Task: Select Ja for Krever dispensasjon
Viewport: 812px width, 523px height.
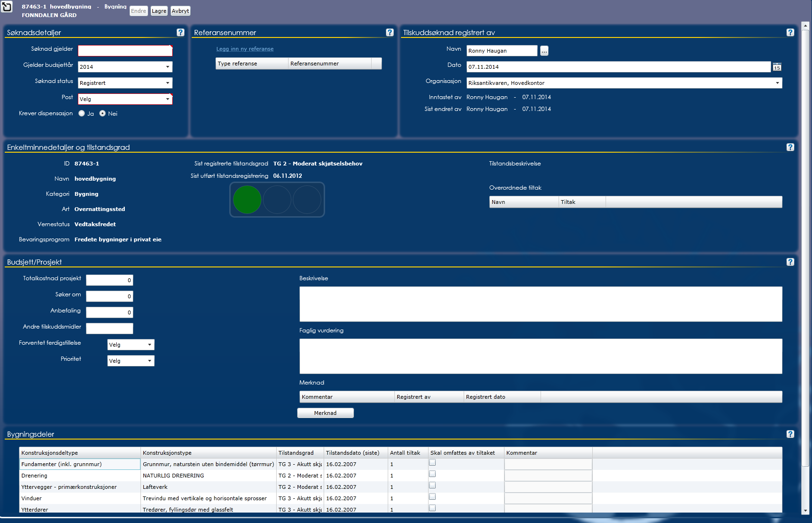Action: click(82, 113)
